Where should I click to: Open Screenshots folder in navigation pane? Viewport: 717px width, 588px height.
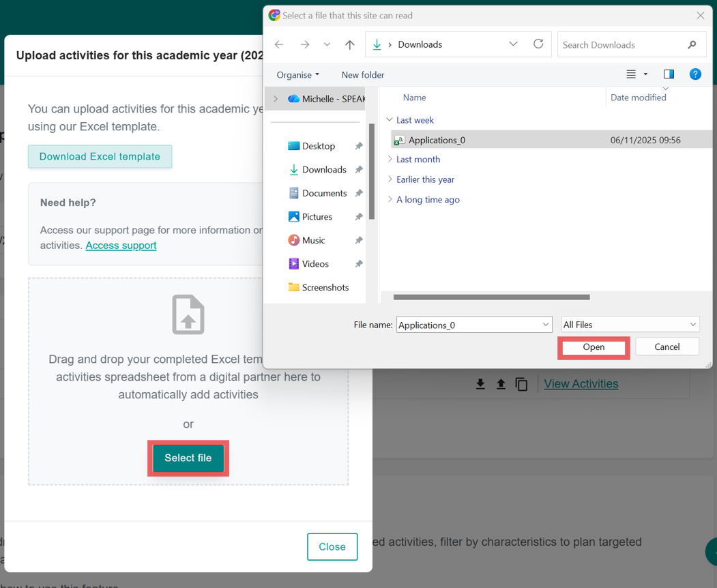click(x=319, y=287)
